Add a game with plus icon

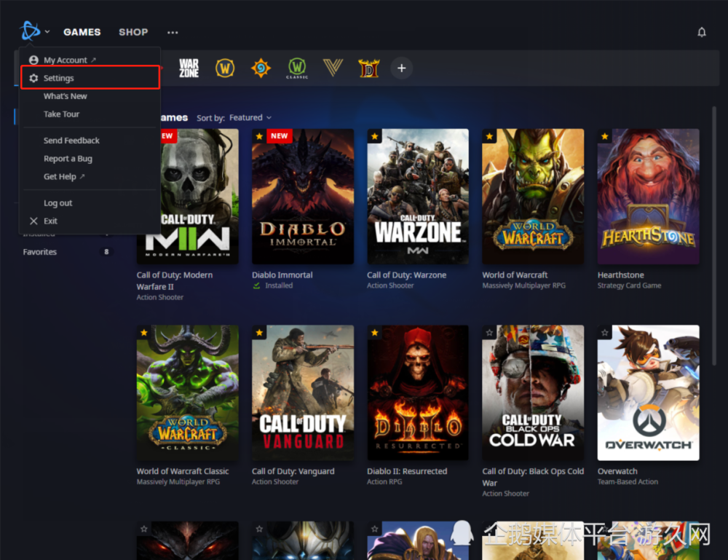click(402, 68)
